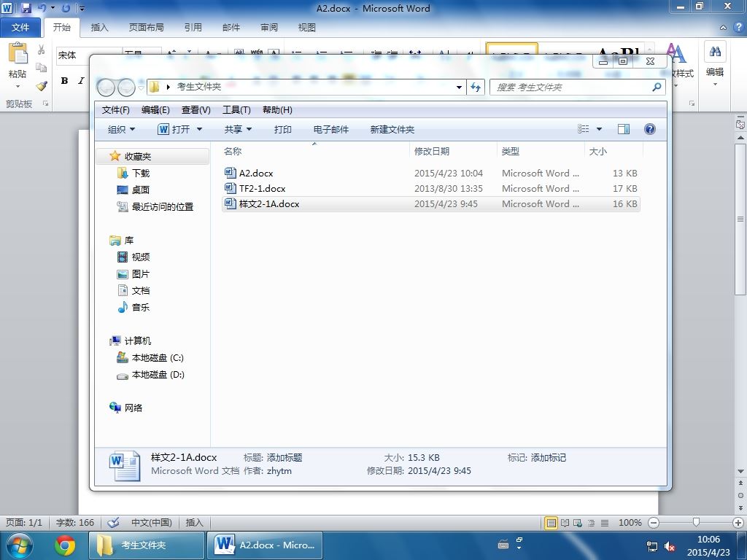This screenshot has width=747, height=560.
Task: Click the Paste icon in Word ribbon
Action: [x=18, y=53]
